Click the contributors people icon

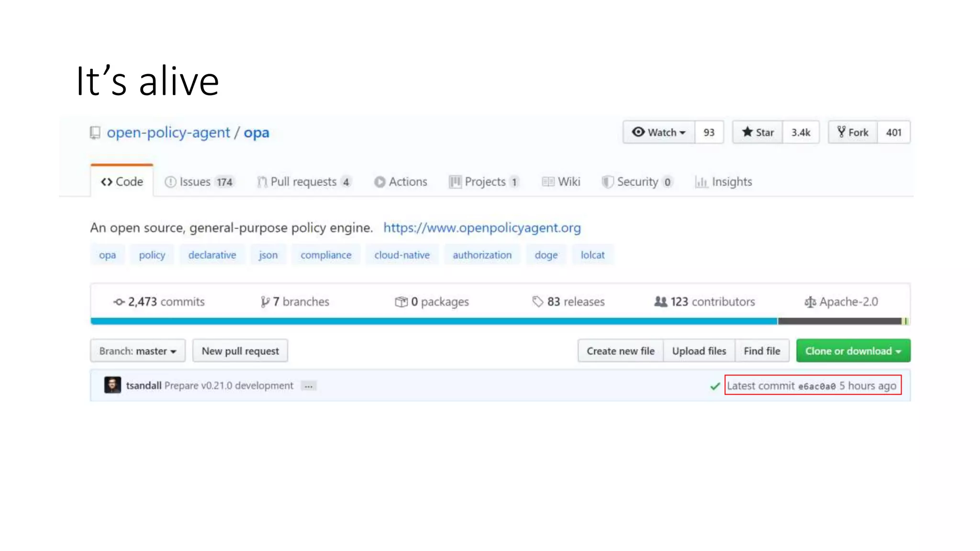point(660,302)
